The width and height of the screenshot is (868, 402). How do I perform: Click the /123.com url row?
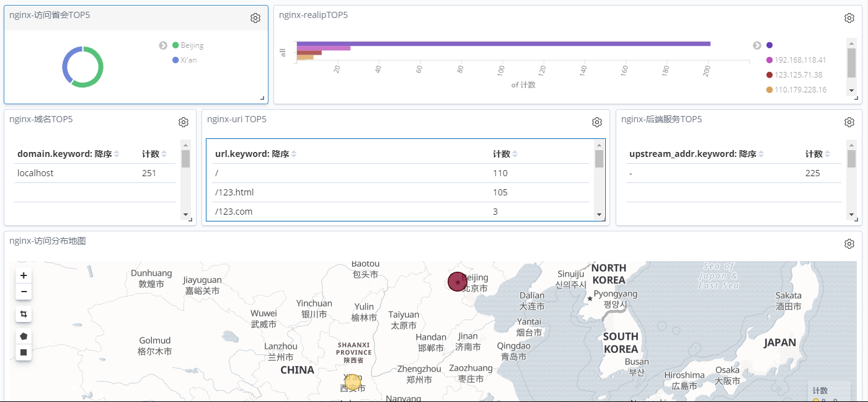[234, 212]
